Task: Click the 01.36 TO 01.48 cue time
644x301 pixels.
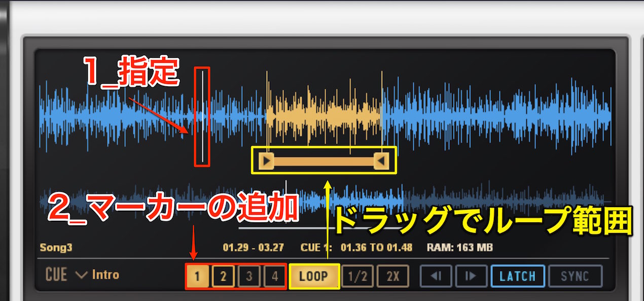Action: pyautogui.click(x=376, y=248)
